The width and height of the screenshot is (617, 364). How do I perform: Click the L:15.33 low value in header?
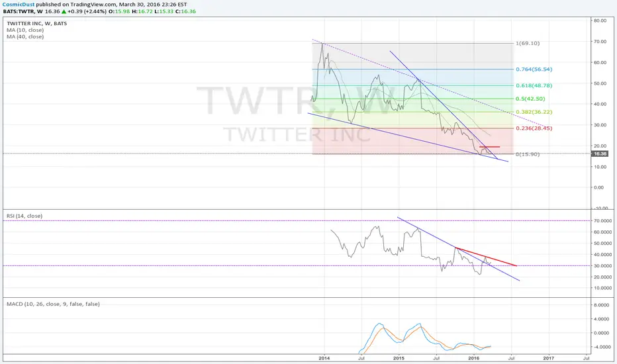pos(164,11)
